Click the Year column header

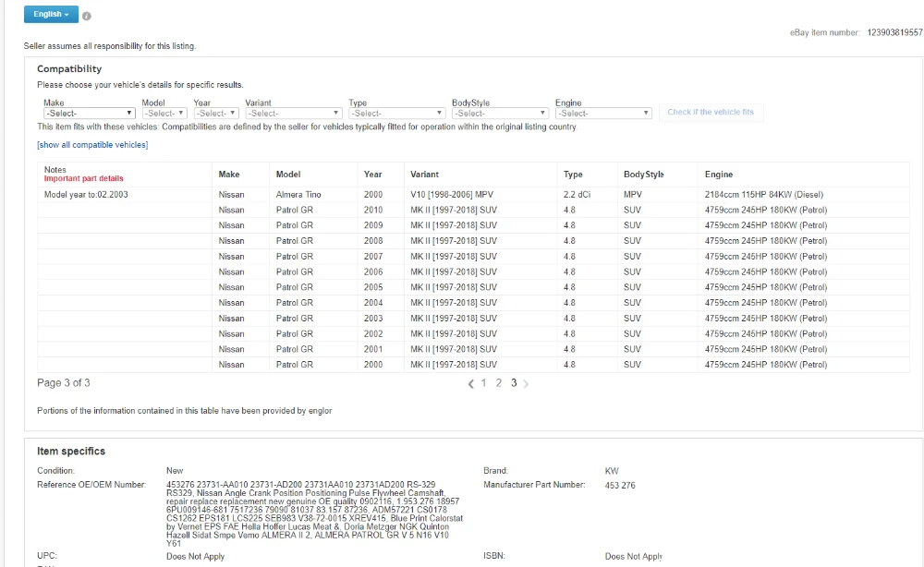click(x=373, y=175)
